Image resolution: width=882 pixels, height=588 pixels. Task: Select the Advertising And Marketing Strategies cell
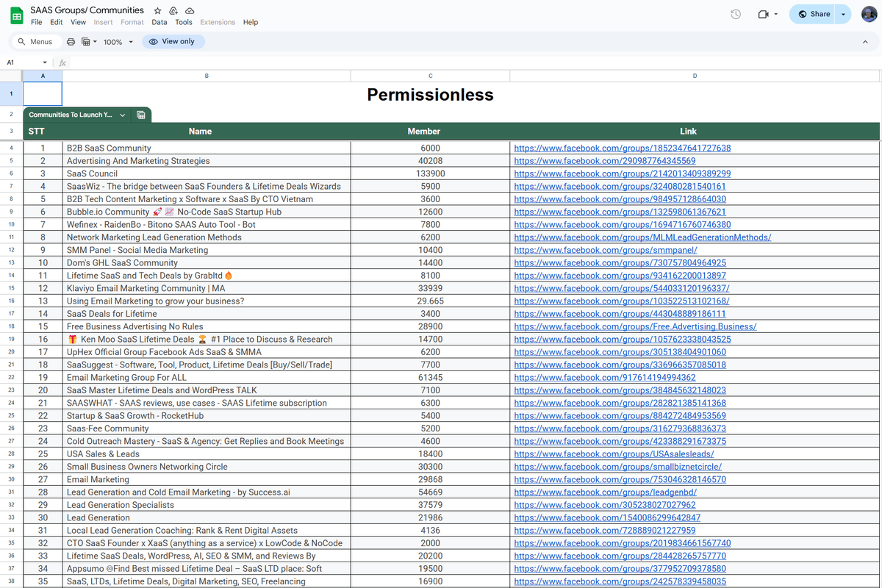pyautogui.click(x=207, y=161)
